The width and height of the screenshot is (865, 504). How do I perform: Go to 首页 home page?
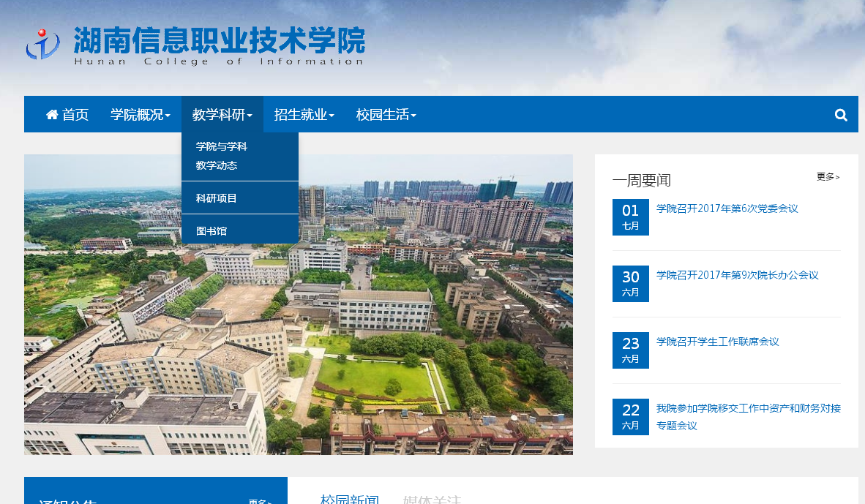click(x=67, y=115)
